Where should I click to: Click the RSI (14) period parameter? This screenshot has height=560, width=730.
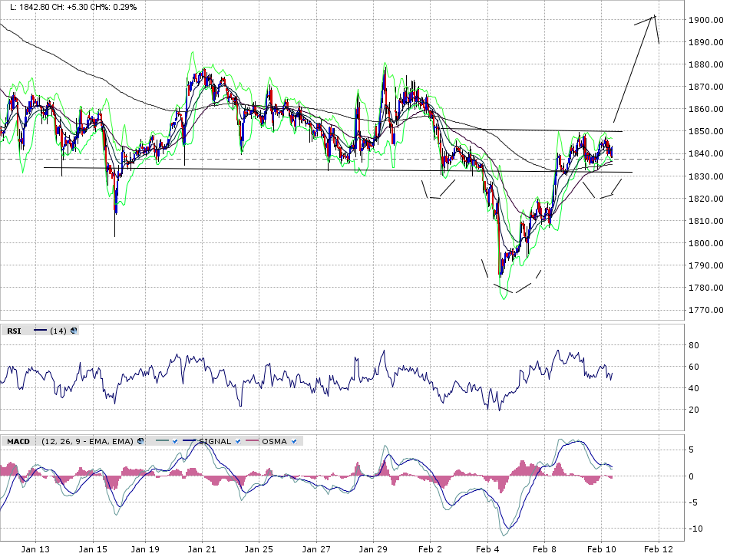pyautogui.click(x=58, y=331)
